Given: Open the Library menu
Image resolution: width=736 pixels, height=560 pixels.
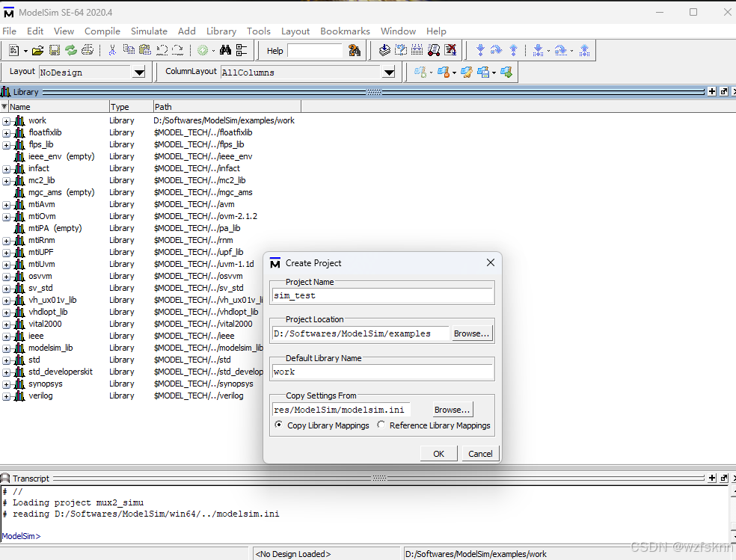Looking at the screenshot, I should (221, 31).
